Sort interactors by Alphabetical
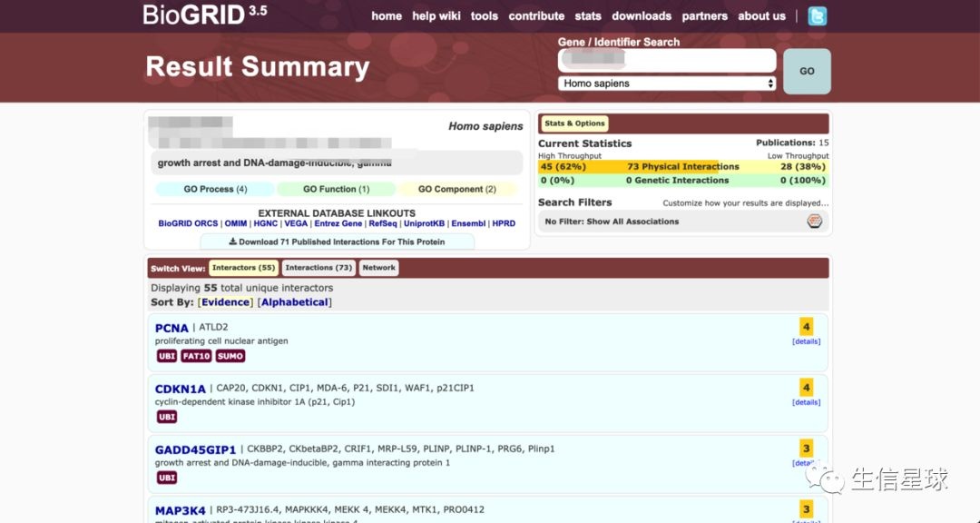The width and height of the screenshot is (980, 523). pos(294,302)
